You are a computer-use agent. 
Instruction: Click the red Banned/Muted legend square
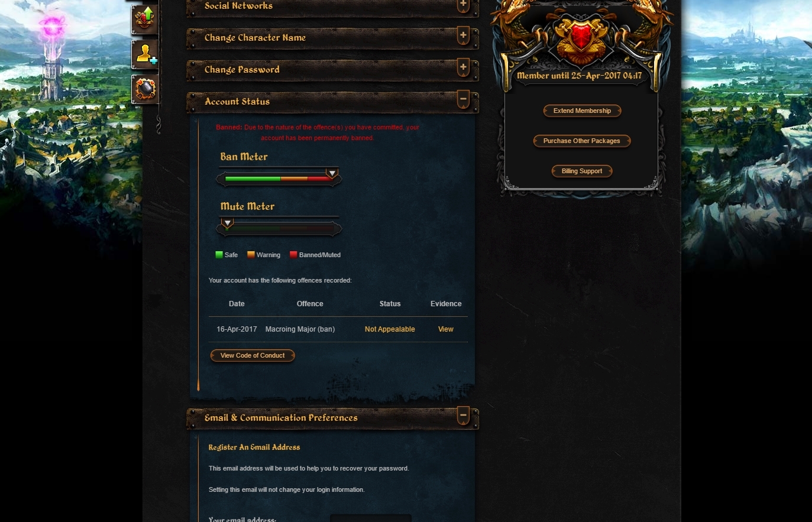[293, 255]
